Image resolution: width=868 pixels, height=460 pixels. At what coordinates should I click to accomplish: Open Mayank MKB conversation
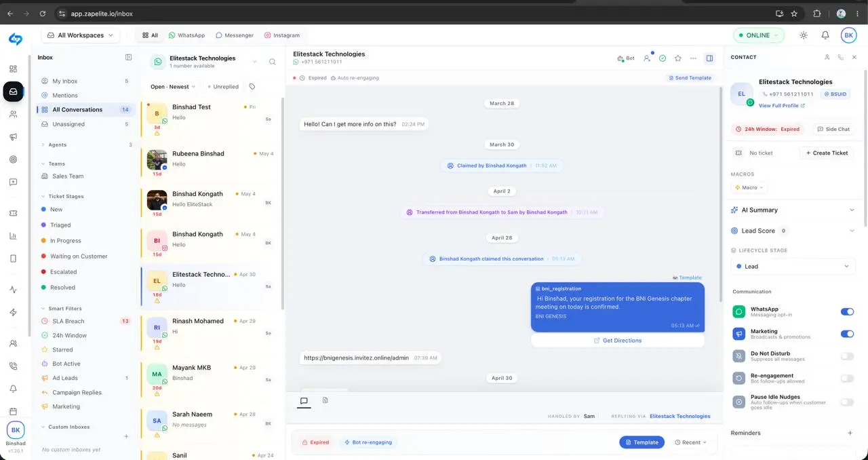pyautogui.click(x=211, y=379)
